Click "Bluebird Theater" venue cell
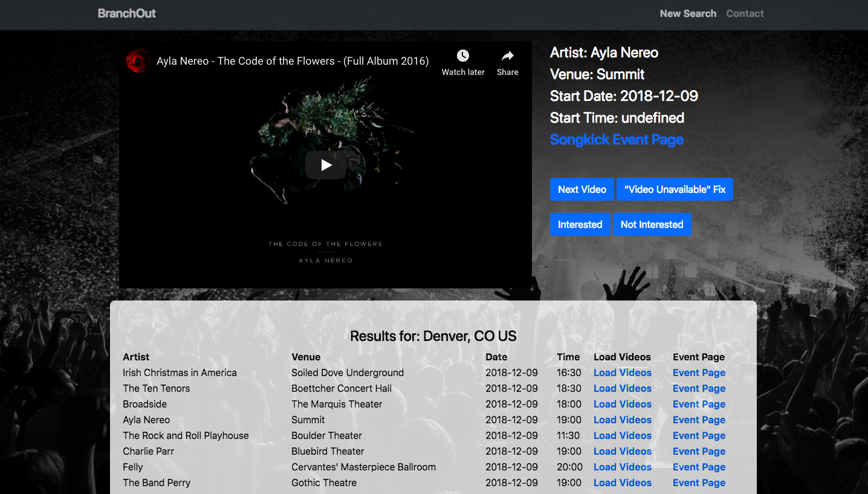The width and height of the screenshot is (868, 494). point(328,451)
